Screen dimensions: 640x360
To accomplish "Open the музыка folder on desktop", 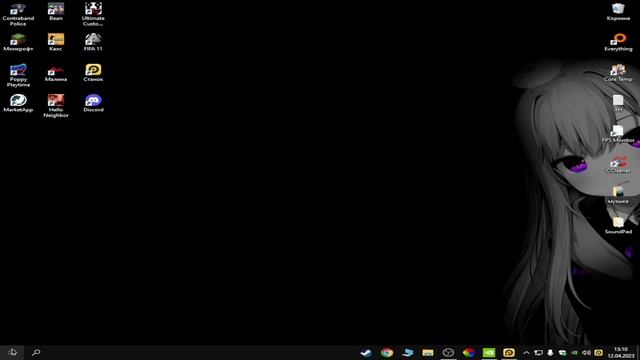I will pyautogui.click(x=618, y=195).
